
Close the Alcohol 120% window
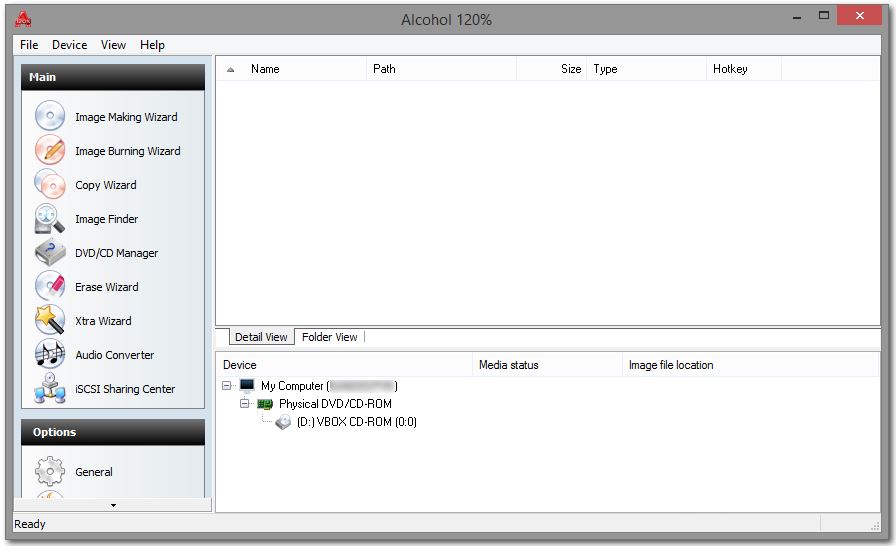[x=859, y=15]
